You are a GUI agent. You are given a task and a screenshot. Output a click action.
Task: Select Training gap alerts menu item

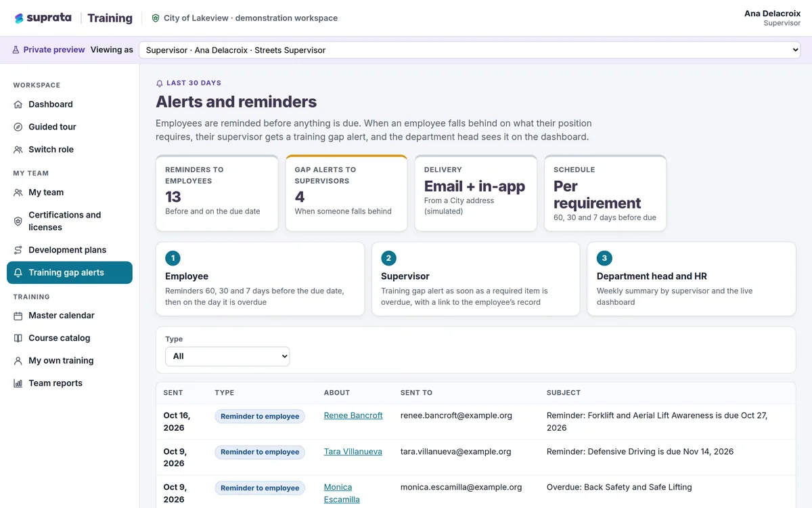(70, 273)
